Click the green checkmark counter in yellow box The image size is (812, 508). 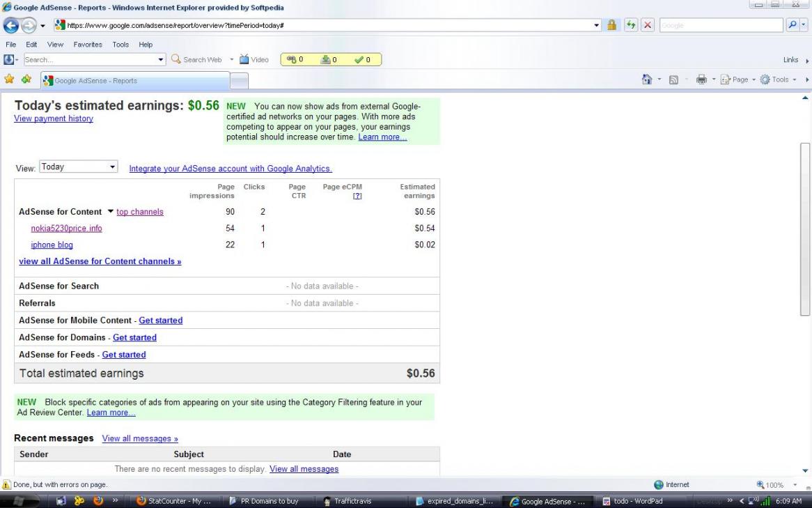tap(362, 60)
